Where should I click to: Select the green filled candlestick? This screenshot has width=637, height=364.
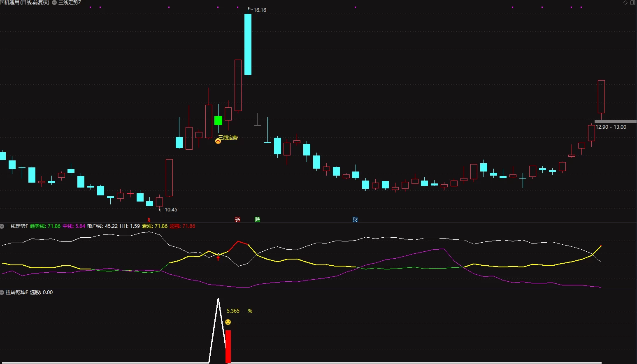pos(218,120)
